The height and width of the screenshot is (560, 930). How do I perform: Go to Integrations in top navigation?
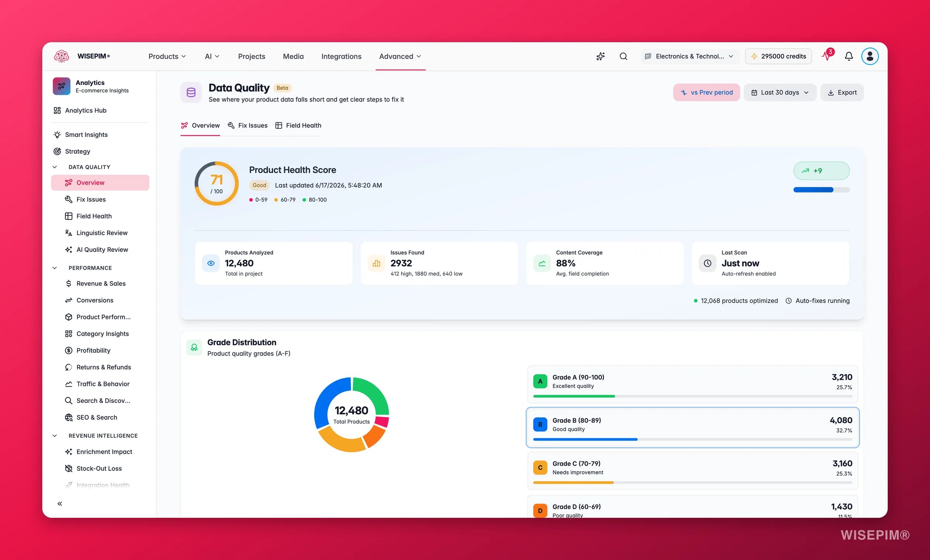[341, 56]
